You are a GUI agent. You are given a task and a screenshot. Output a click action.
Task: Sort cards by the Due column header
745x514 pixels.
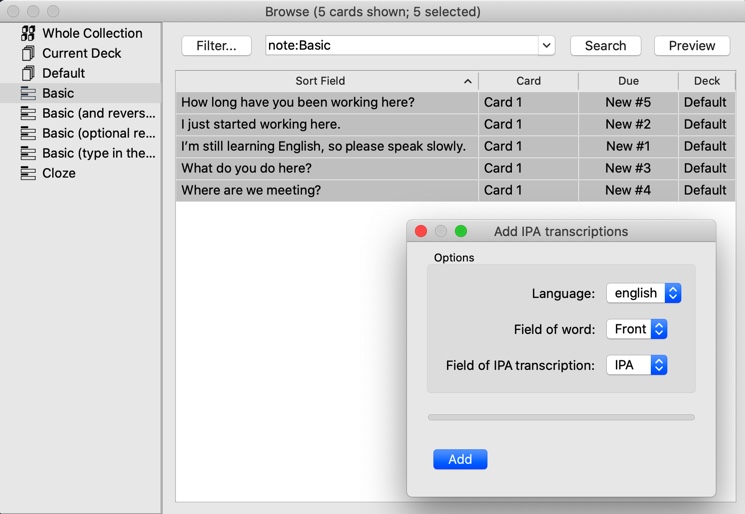coord(627,81)
